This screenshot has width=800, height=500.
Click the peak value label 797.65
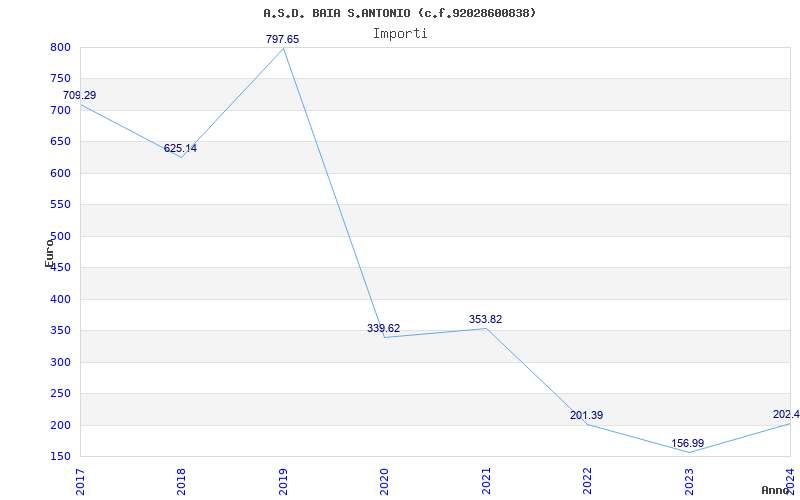[282, 39]
